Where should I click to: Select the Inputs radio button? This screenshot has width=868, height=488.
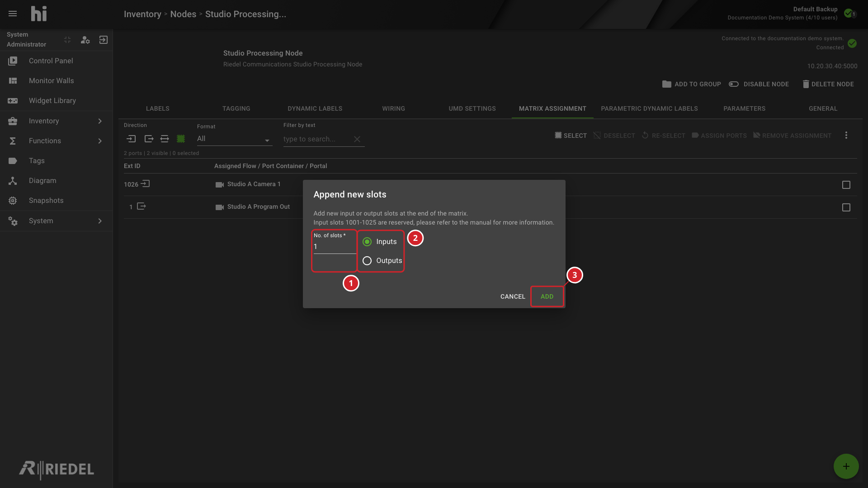pyautogui.click(x=367, y=242)
